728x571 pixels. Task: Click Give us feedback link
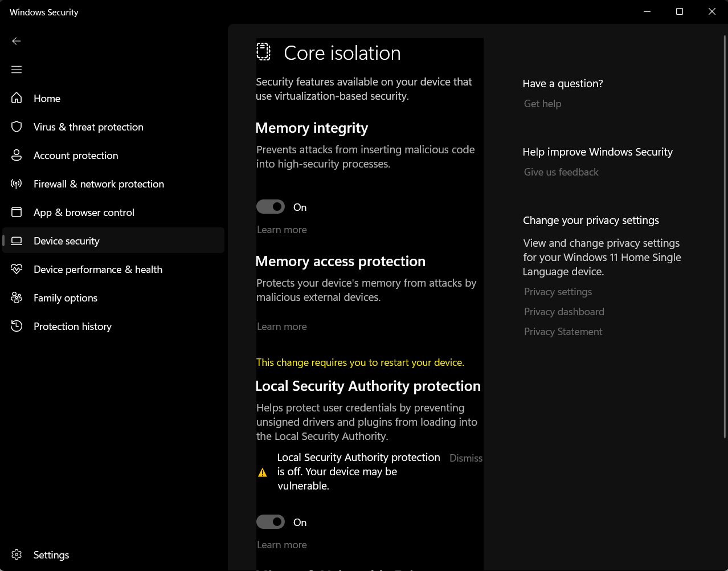click(561, 172)
